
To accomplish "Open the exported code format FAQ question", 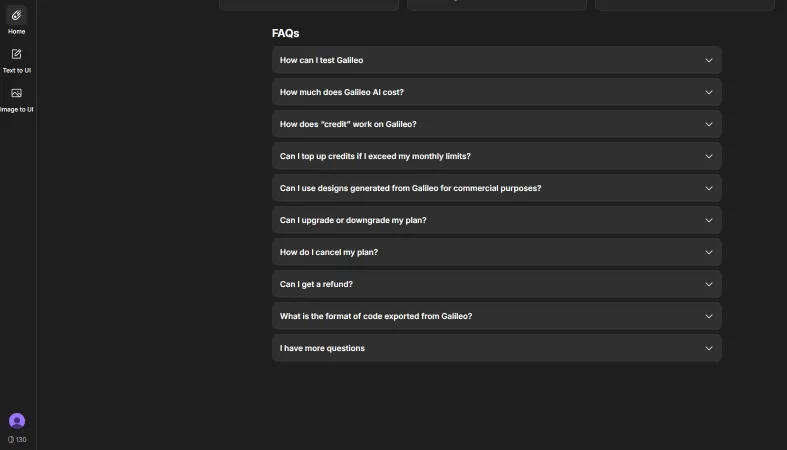I will [x=376, y=316].
